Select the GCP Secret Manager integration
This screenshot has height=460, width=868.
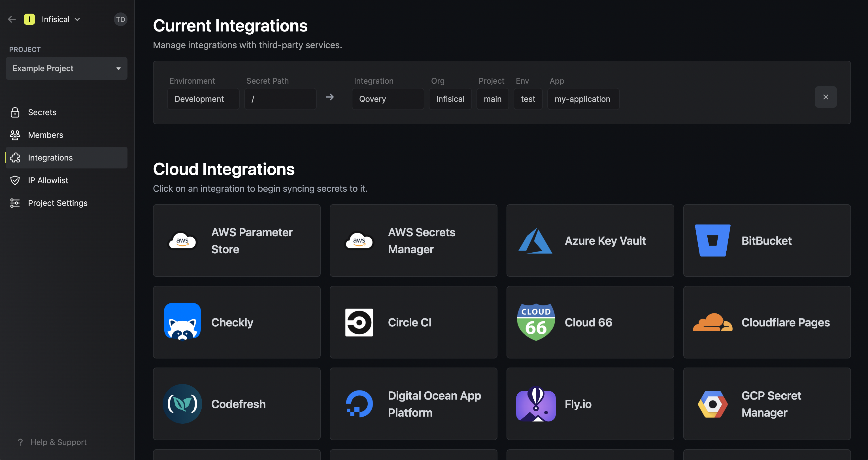point(767,404)
